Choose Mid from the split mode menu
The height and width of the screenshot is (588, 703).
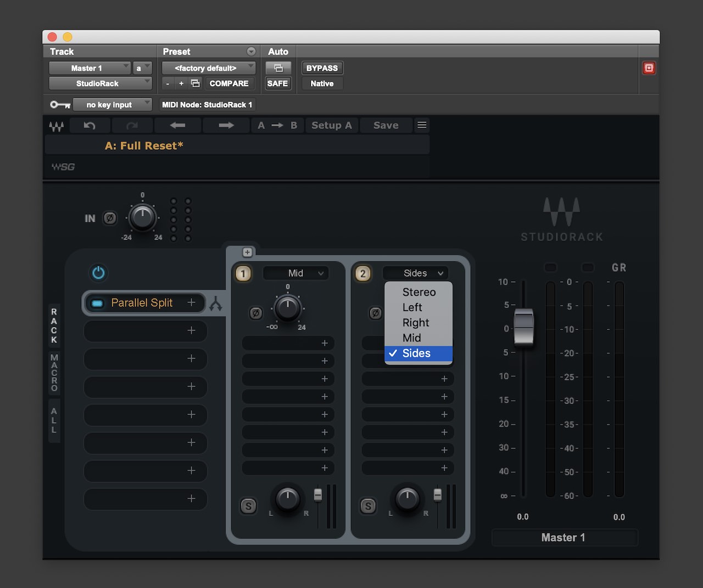tap(419, 338)
